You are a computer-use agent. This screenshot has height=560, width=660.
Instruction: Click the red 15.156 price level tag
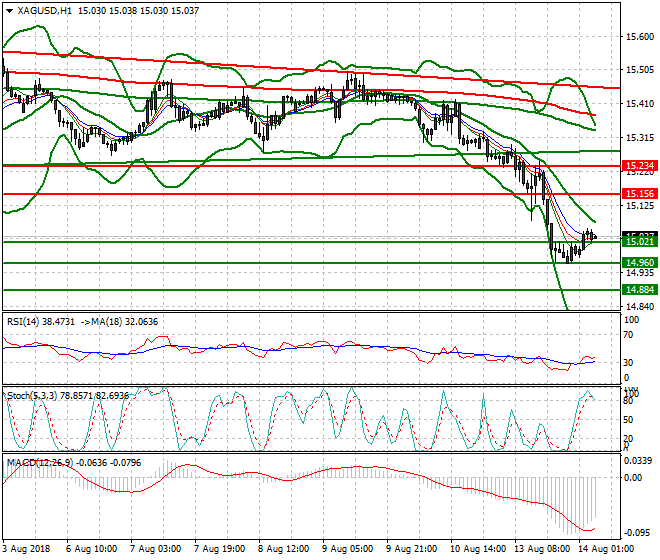point(638,193)
